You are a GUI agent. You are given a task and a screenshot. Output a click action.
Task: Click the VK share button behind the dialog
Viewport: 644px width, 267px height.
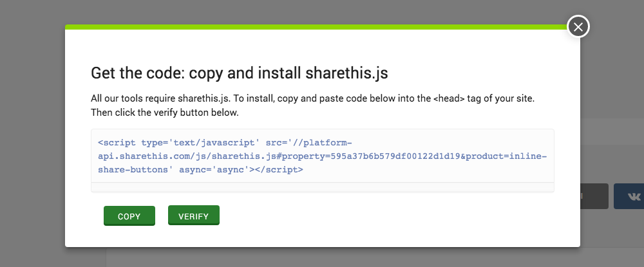tap(629, 196)
